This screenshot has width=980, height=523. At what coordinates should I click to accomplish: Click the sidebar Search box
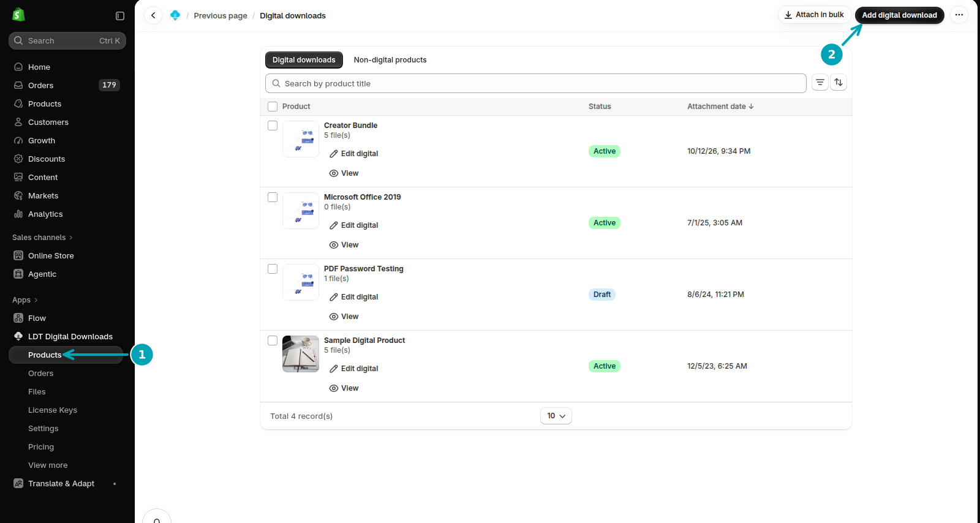[67, 40]
